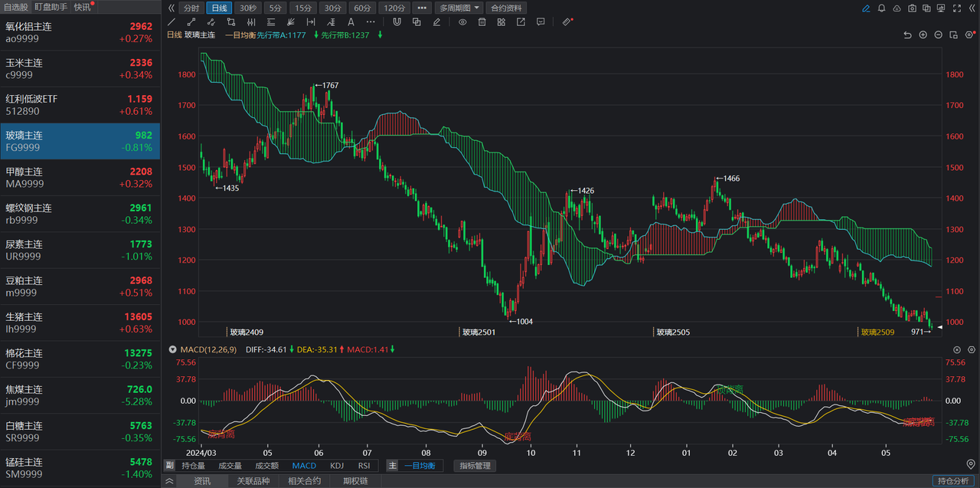
Task: Toggle drawings visibility eye icon
Action: pyautogui.click(x=462, y=22)
